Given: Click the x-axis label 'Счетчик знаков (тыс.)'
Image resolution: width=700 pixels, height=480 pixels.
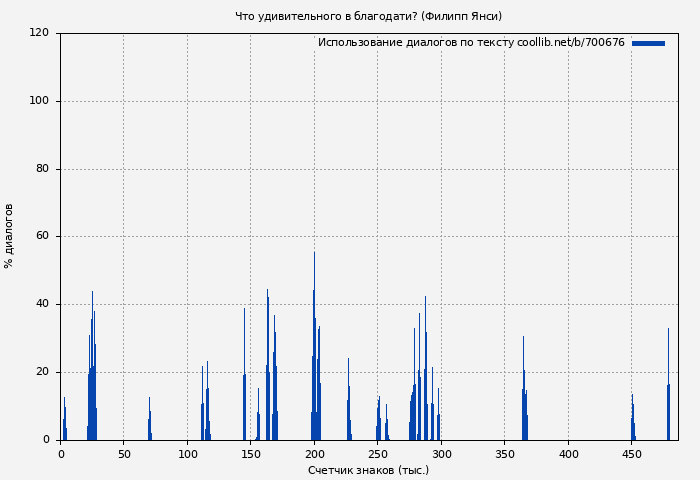Looking at the screenshot, I should tap(368, 470).
